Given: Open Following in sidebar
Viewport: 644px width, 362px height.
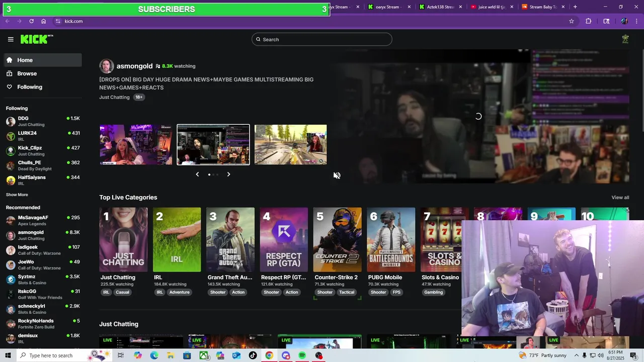Looking at the screenshot, I should (x=43, y=87).
